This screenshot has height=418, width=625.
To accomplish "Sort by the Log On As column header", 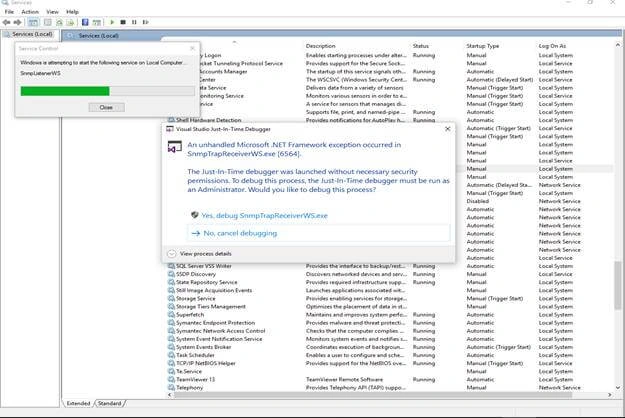I will click(552, 46).
